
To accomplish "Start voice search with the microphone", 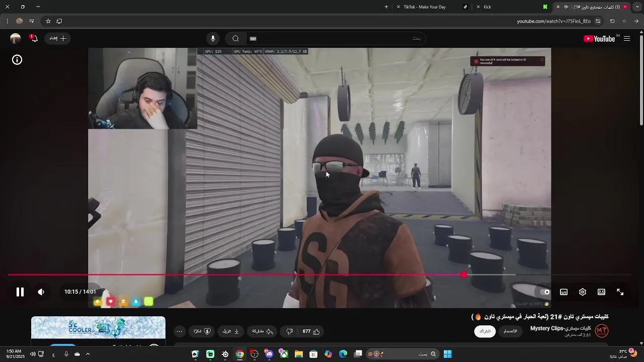I will pos(213,39).
